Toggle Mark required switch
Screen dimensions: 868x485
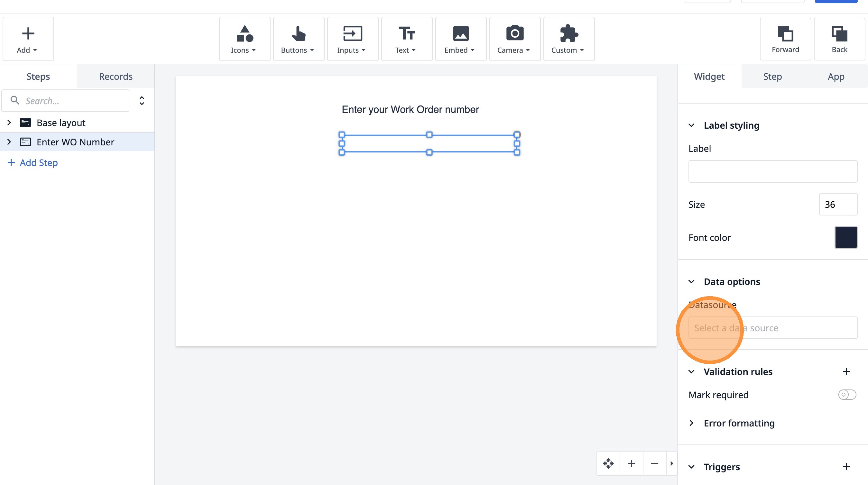(847, 394)
